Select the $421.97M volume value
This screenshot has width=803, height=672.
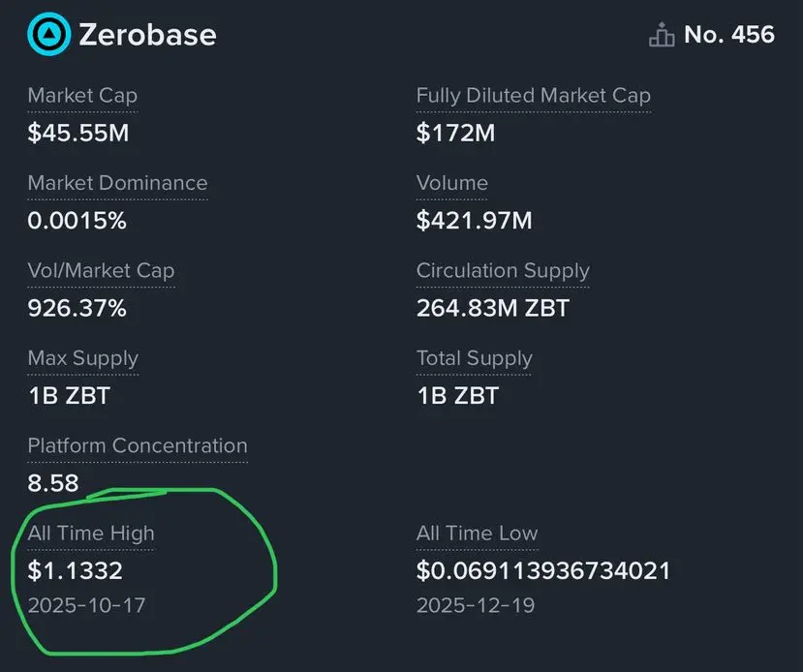coord(474,221)
